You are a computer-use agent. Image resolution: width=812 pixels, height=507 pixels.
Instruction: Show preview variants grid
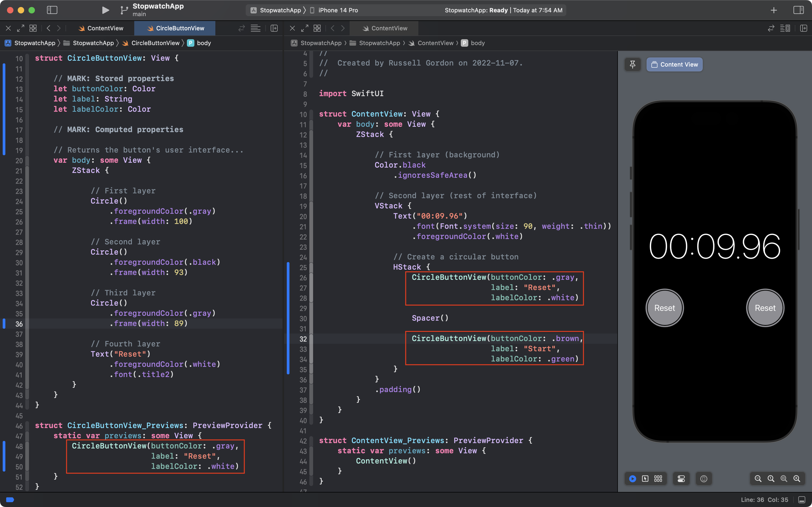pos(658,479)
